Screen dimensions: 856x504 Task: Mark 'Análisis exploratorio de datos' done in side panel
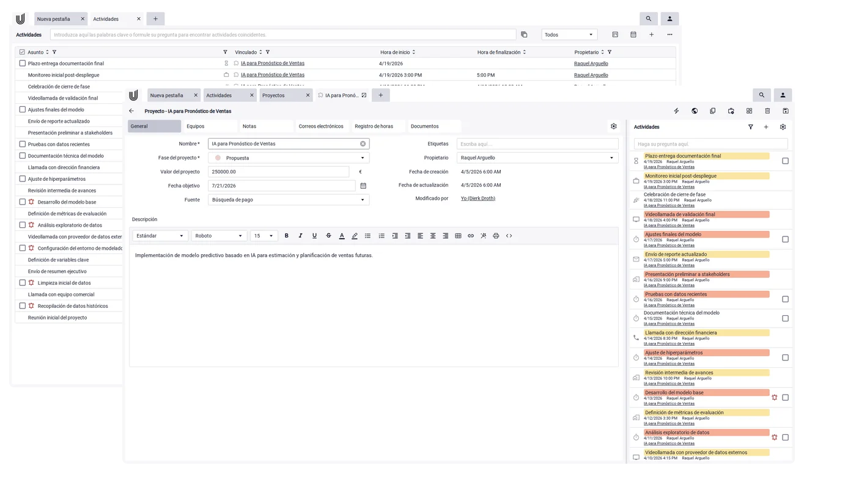(x=785, y=437)
